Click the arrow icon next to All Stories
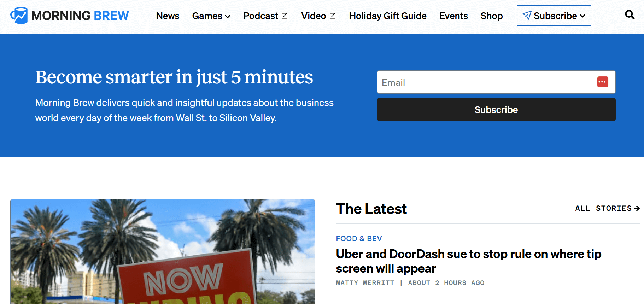 pos(637,209)
